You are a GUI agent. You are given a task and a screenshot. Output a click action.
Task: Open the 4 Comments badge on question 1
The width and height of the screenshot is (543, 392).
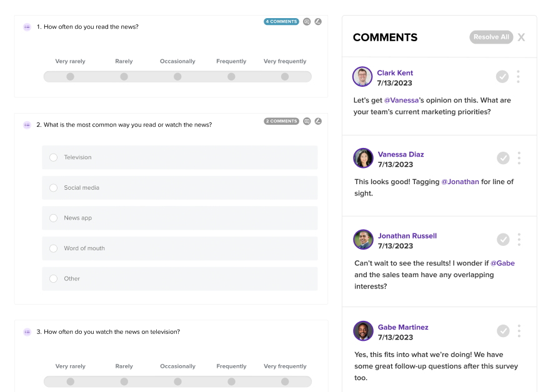point(281,22)
